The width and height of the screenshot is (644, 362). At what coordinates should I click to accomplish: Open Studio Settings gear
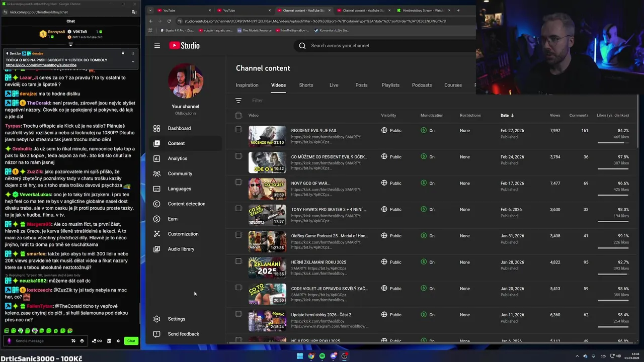click(x=157, y=319)
